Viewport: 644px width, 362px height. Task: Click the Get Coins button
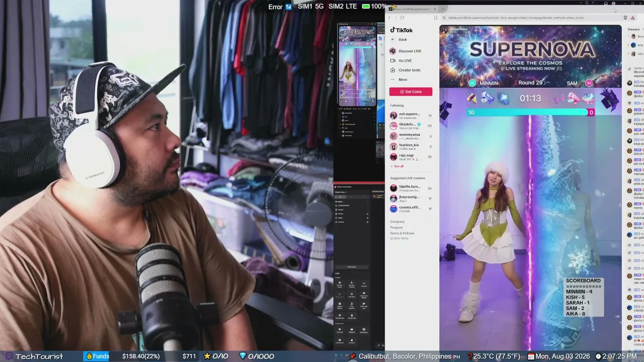(411, 92)
